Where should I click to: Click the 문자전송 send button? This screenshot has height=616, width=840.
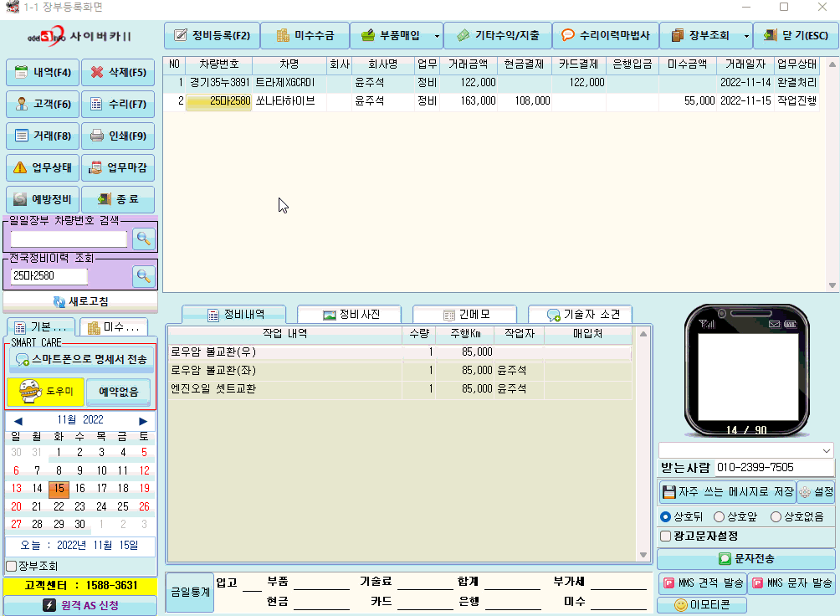[745, 558]
